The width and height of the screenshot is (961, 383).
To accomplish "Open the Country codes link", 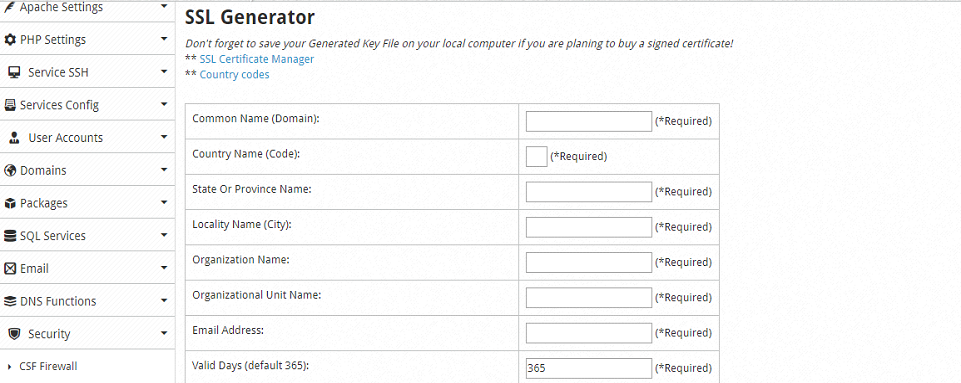I will (x=234, y=75).
